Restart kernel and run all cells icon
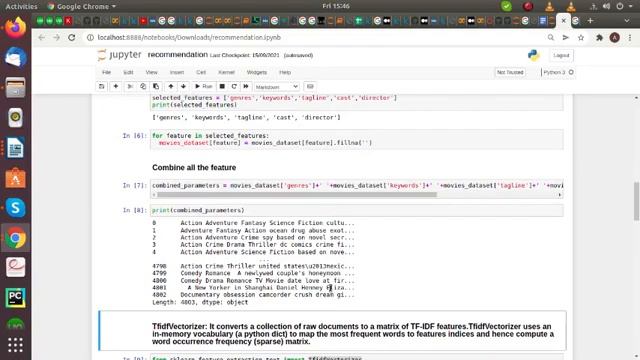The height and width of the screenshot is (360, 640). [x=246, y=87]
